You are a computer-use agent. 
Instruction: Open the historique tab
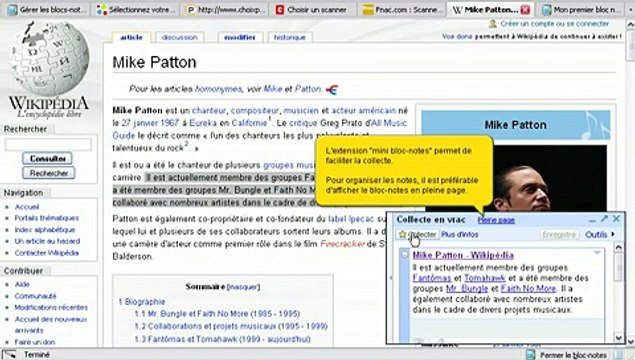pyautogui.click(x=290, y=37)
